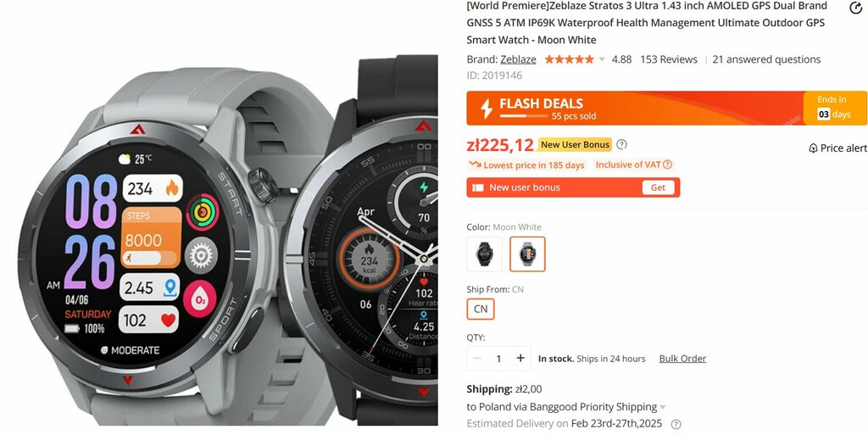Get the new user bonus
Image resolution: width=868 pixels, height=435 pixels.
pyautogui.click(x=658, y=187)
